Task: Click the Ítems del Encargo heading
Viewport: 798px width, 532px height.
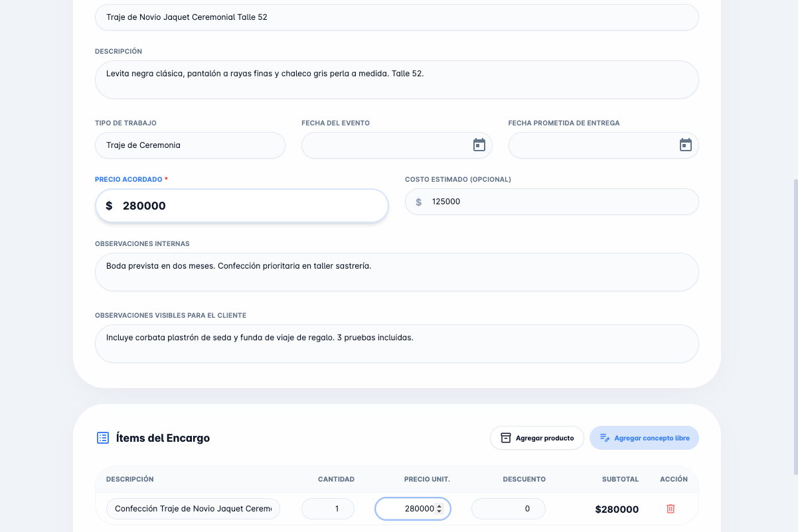Action: pos(163,438)
